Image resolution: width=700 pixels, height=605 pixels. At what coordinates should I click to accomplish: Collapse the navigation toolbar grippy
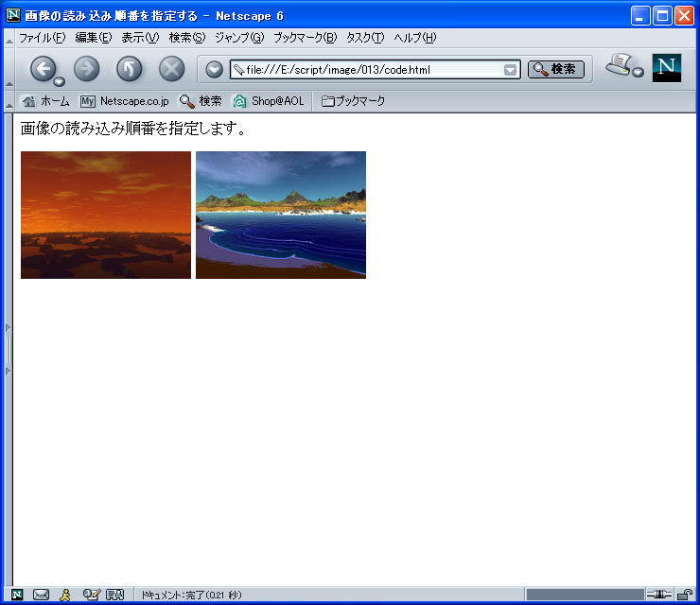click(x=9, y=70)
